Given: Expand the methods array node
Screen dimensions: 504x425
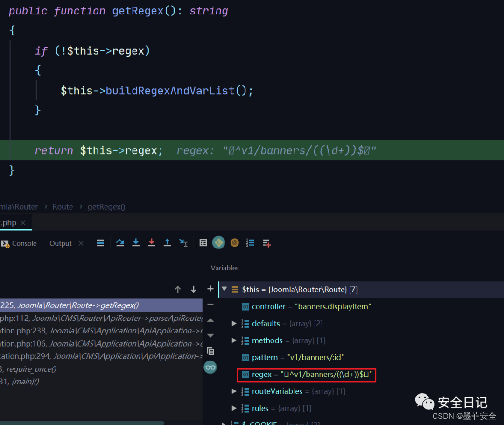Looking at the screenshot, I should tap(234, 340).
